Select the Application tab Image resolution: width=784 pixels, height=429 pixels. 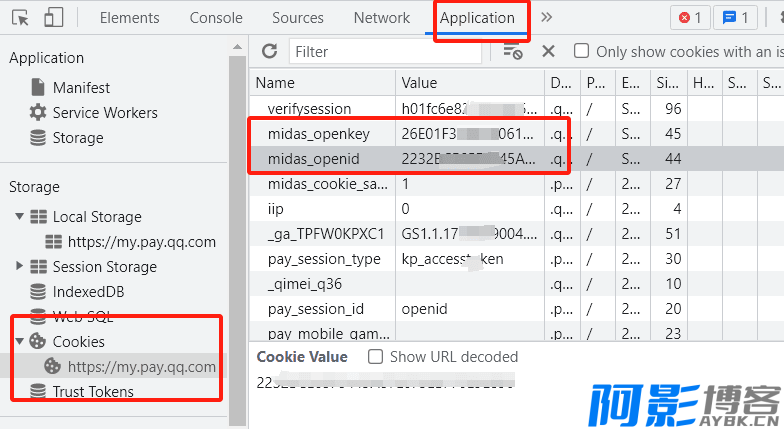477,18
